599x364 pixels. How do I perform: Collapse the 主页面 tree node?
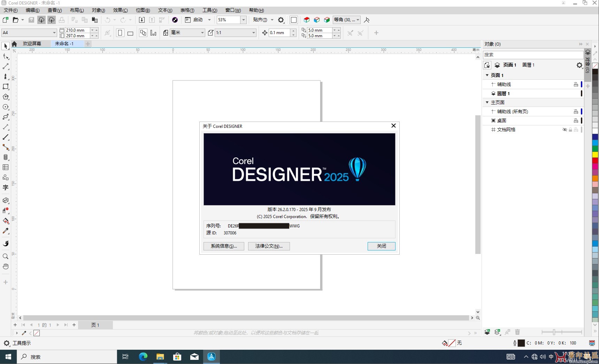(x=487, y=102)
